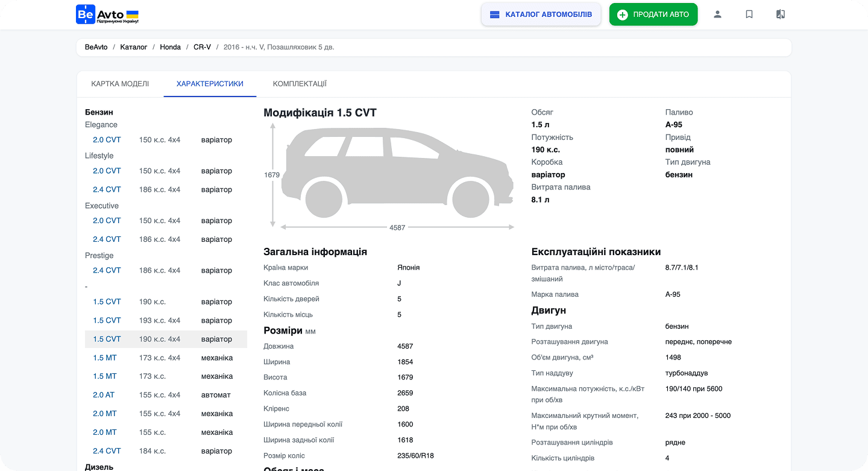Click the Двигун section heading
Screen dimensions: 868x471
(549, 311)
